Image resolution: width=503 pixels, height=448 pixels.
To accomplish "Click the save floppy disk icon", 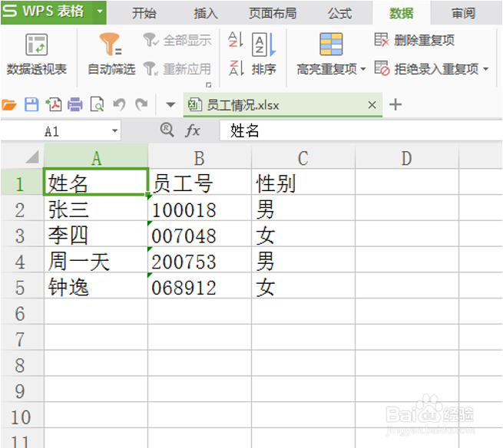I will 31,105.
